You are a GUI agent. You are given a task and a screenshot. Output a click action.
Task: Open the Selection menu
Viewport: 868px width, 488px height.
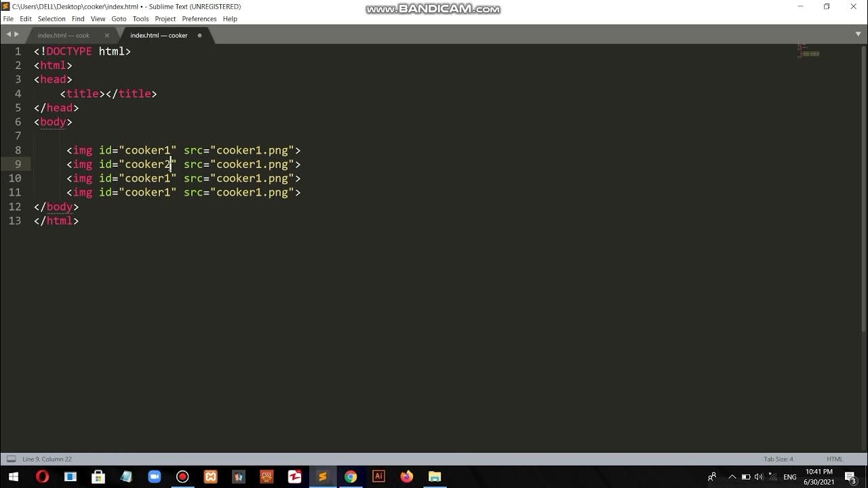click(52, 19)
